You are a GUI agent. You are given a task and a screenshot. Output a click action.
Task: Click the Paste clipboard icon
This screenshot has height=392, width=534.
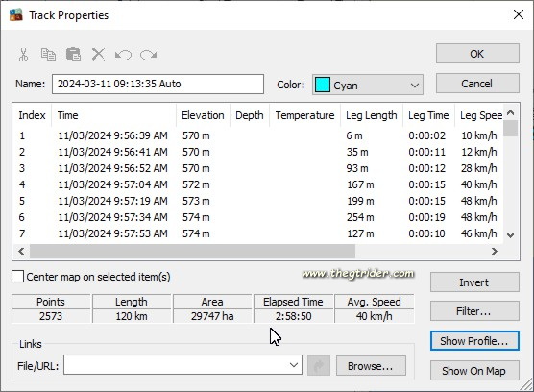coord(73,54)
